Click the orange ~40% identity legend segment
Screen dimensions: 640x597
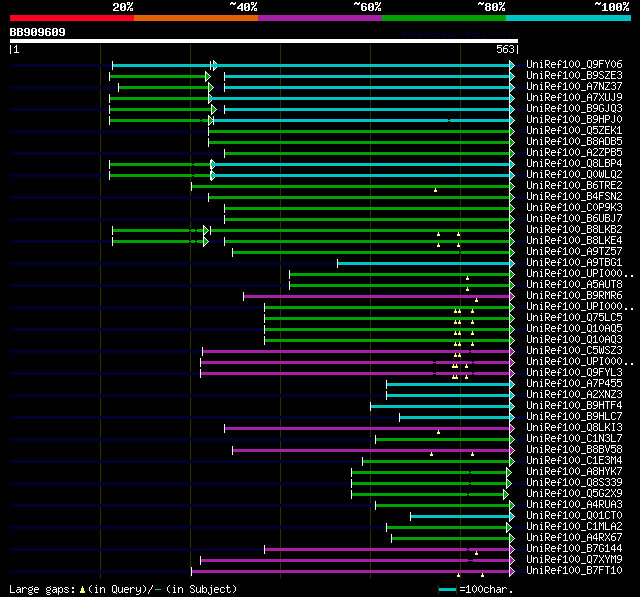pyautogui.click(x=196, y=18)
